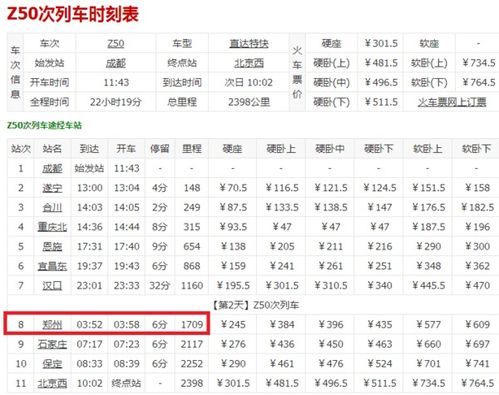
Task: Select the hard seat price ¥301.5 in the 火车票价 info table
Action: point(381,44)
